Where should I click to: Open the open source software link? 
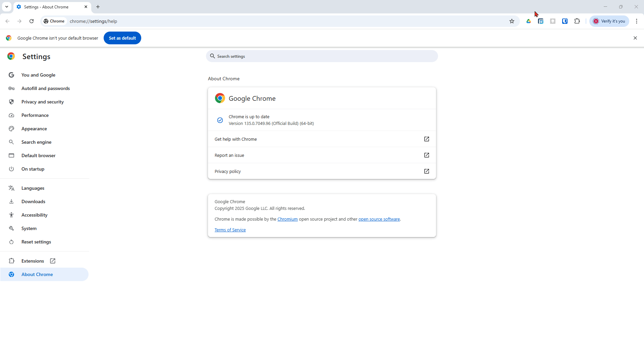click(379, 219)
